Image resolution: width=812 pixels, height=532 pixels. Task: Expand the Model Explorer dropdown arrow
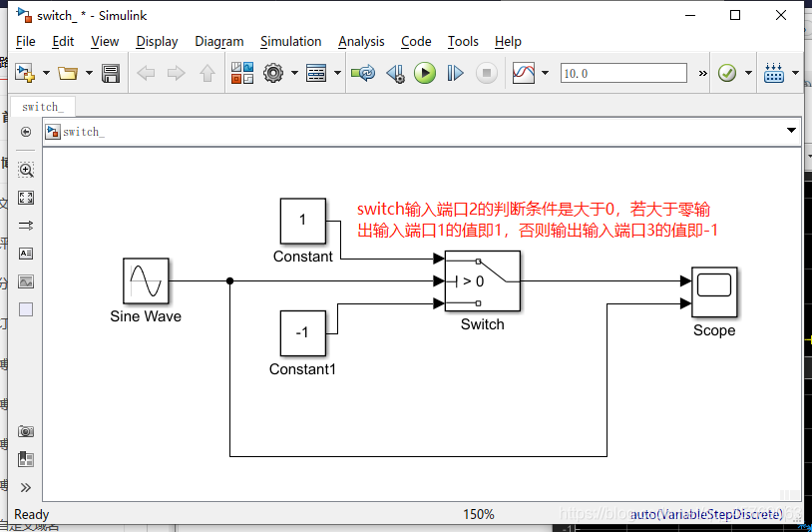337,73
